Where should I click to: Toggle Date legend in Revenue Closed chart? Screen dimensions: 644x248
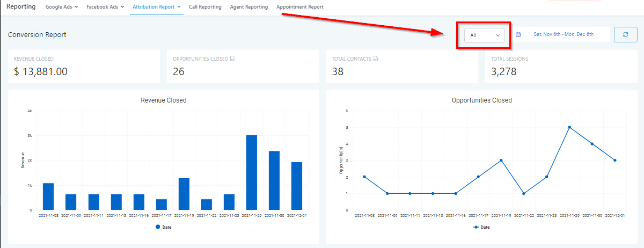point(163,227)
